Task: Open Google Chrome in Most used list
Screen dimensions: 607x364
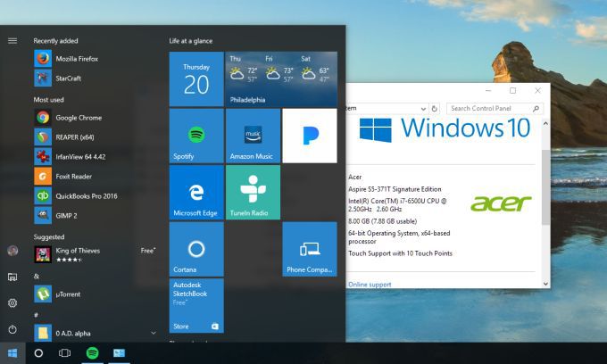Action: [x=78, y=117]
